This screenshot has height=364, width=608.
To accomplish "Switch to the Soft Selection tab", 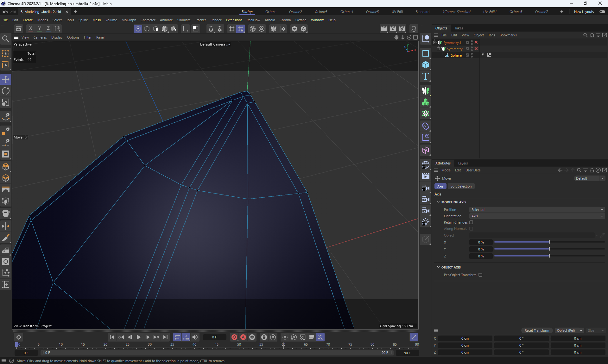I will click(461, 186).
